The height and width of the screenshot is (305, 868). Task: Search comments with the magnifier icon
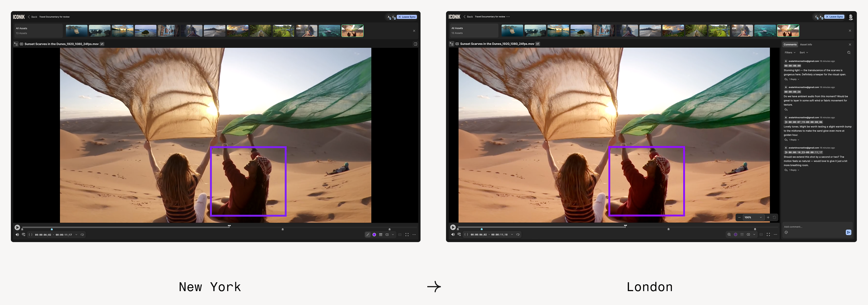click(849, 53)
